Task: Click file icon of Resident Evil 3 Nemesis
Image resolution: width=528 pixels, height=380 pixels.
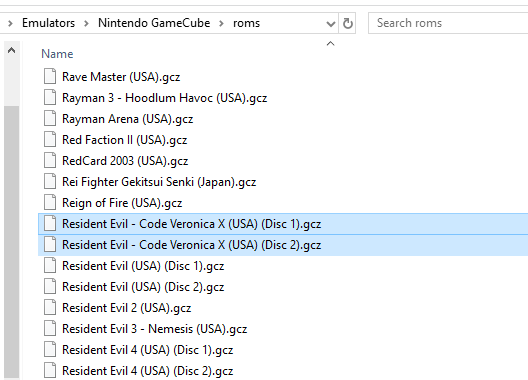Action: coord(50,328)
